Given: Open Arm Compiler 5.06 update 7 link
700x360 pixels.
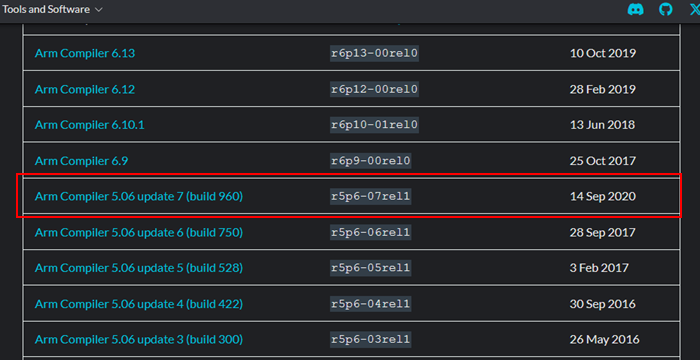Looking at the screenshot, I should (139, 196).
